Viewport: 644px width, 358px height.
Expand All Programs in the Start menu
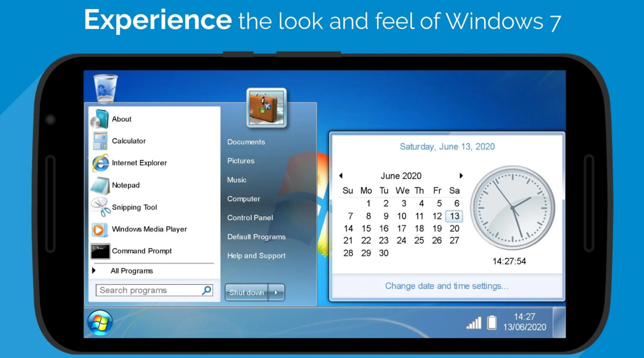(x=131, y=271)
